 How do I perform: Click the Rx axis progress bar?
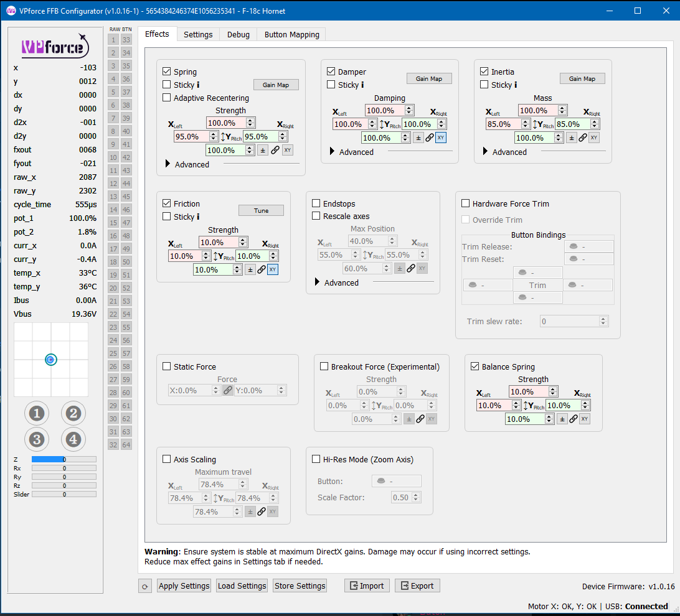pos(64,469)
